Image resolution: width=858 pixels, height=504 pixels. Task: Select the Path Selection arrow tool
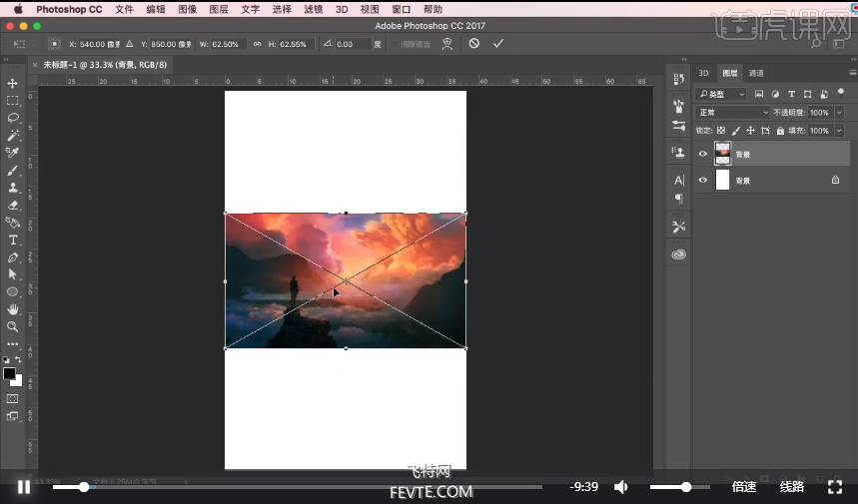click(13, 274)
